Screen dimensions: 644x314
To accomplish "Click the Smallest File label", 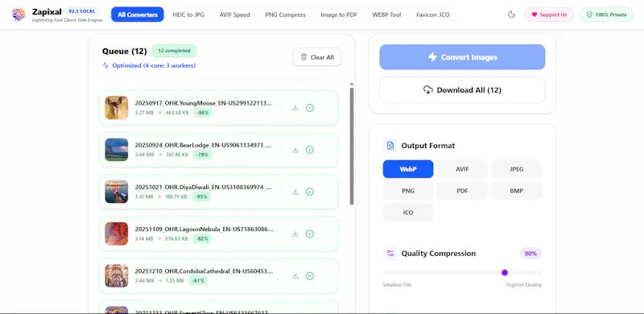I will click(397, 285).
